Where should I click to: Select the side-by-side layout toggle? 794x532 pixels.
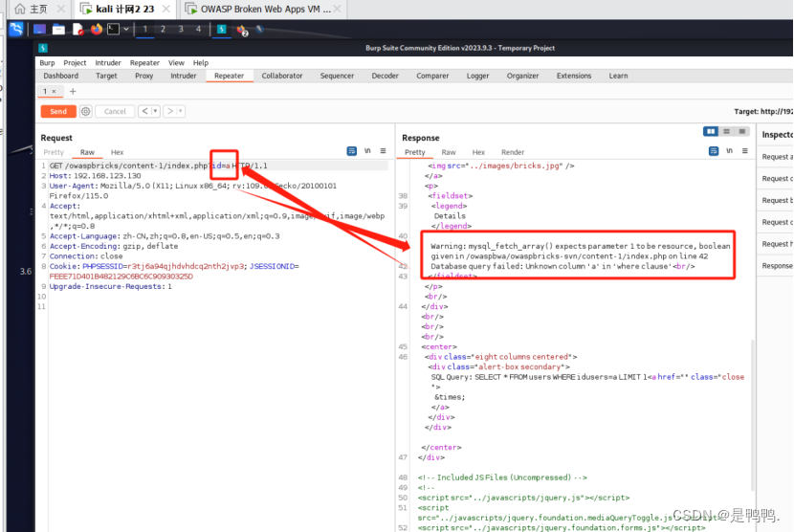click(711, 132)
